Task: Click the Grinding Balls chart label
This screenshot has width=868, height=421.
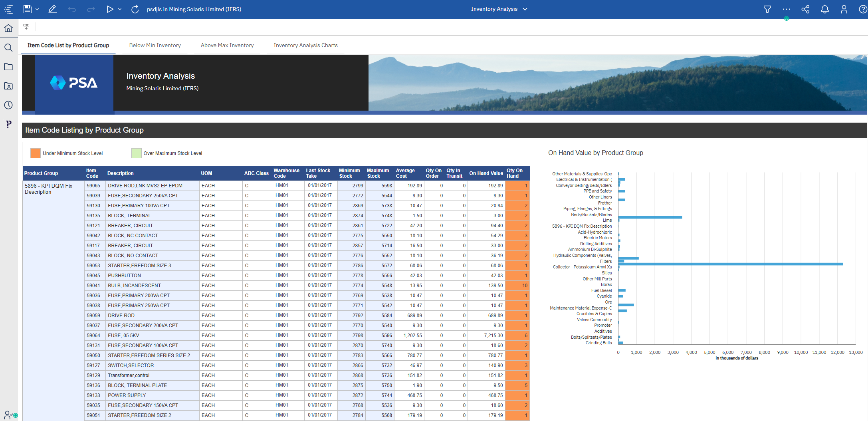Action: point(598,343)
